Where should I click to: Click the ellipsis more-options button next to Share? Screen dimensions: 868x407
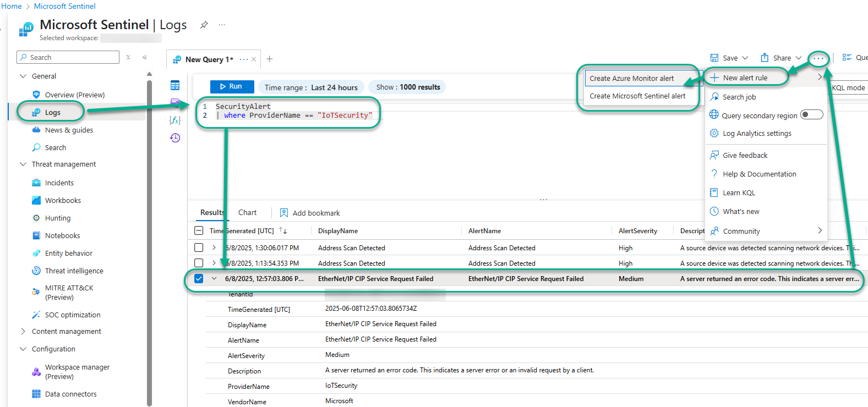pyautogui.click(x=818, y=58)
